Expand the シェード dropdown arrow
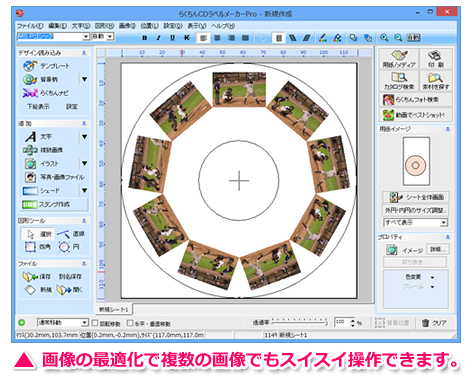 pyautogui.click(x=84, y=191)
